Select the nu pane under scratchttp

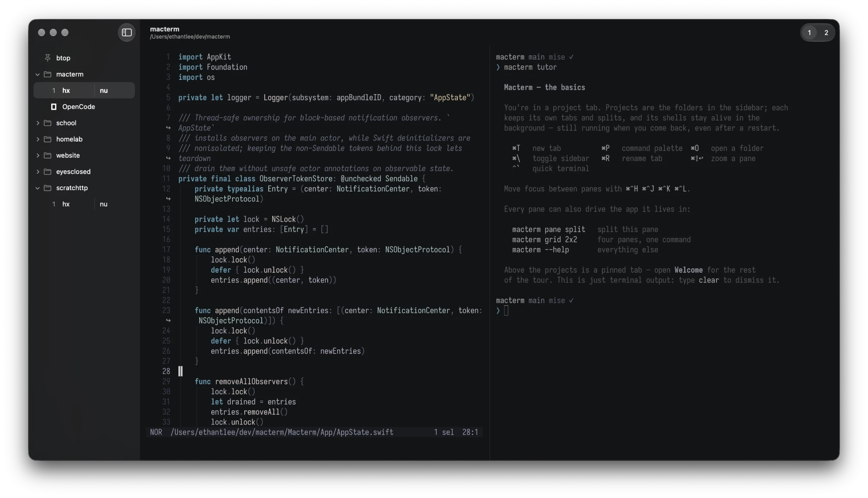[104, 204]
